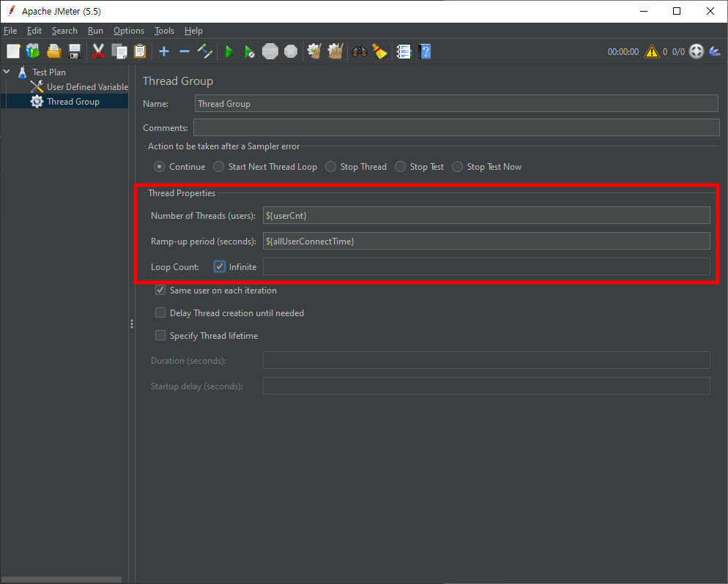Open the Function Helper dialog icon
Screen dimensions: 728x584
tap(404, 51)
